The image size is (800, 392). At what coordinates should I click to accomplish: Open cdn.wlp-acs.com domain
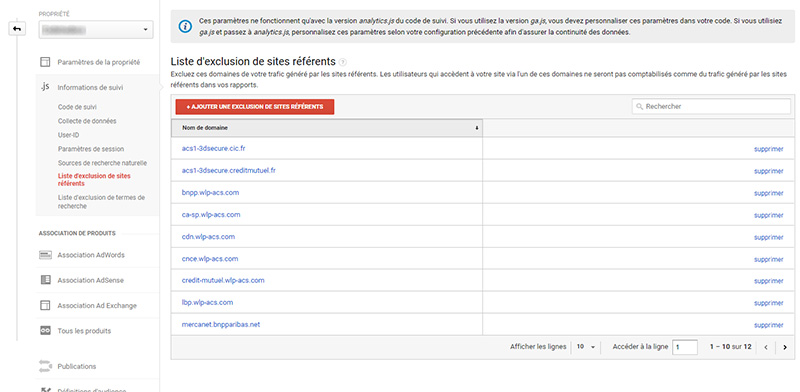pyautogui.click(x=208, y=237)
